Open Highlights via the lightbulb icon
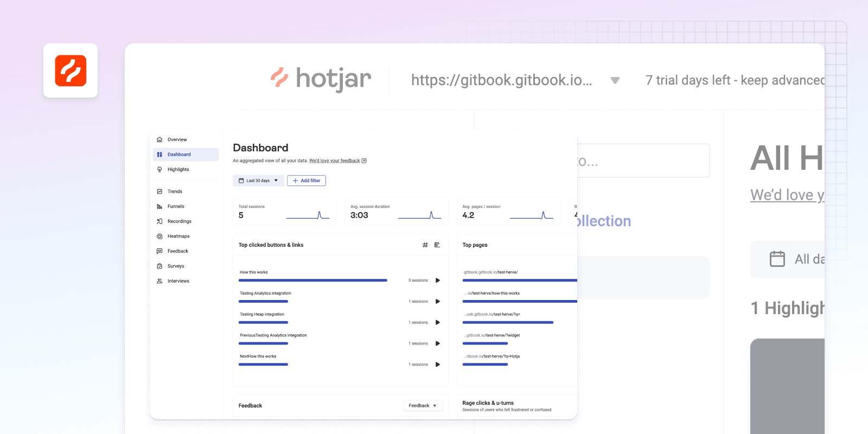This screenshot has height=434, width=868. pos(159,169)
